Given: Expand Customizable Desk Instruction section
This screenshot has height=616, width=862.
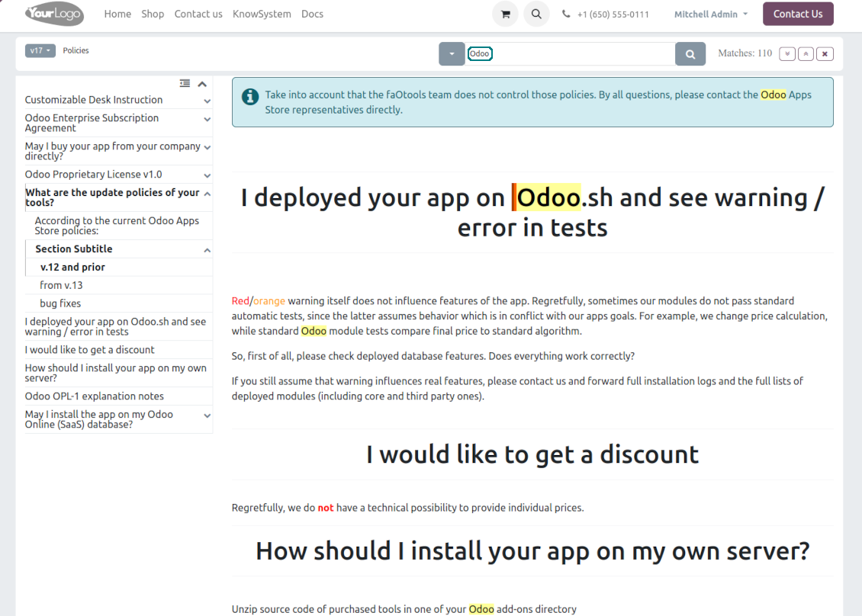Looking at the screenshot, I should point(207,101).
